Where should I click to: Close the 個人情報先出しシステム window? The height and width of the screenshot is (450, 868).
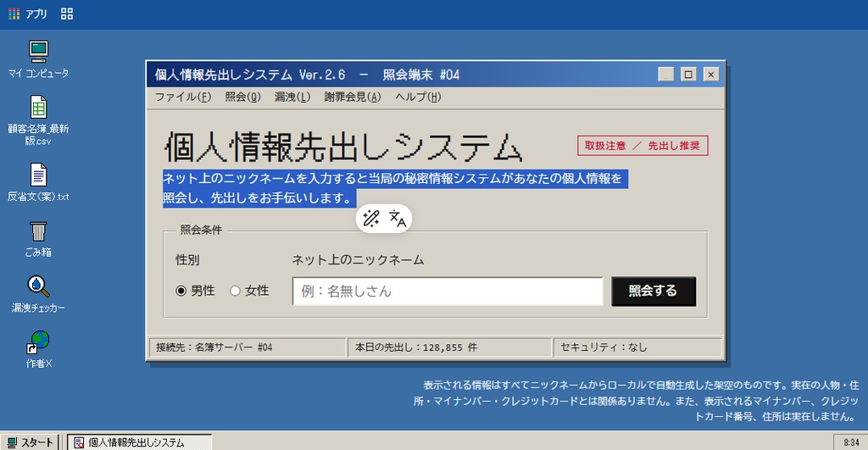(711, 75)
